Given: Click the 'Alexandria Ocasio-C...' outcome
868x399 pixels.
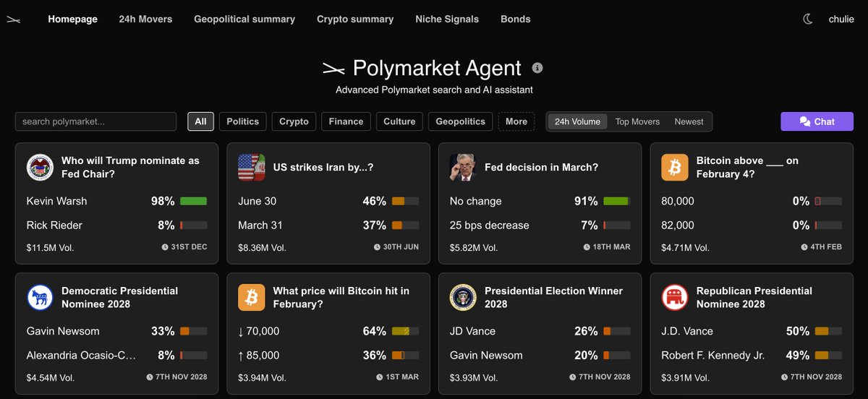Looking at the screenshot, I should [82, 355].
